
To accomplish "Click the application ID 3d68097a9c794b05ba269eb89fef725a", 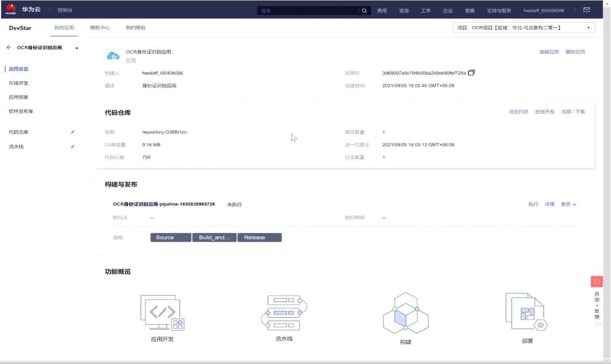I will 424,73.
